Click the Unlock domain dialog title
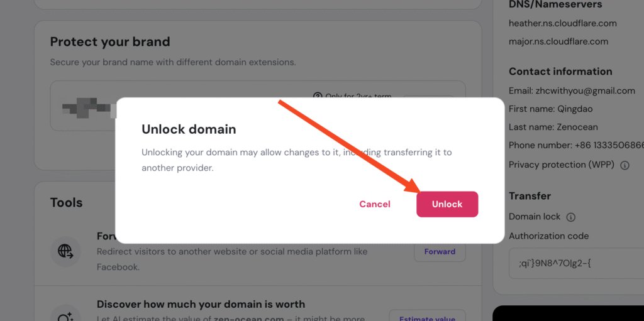 (x=189, y=129)
